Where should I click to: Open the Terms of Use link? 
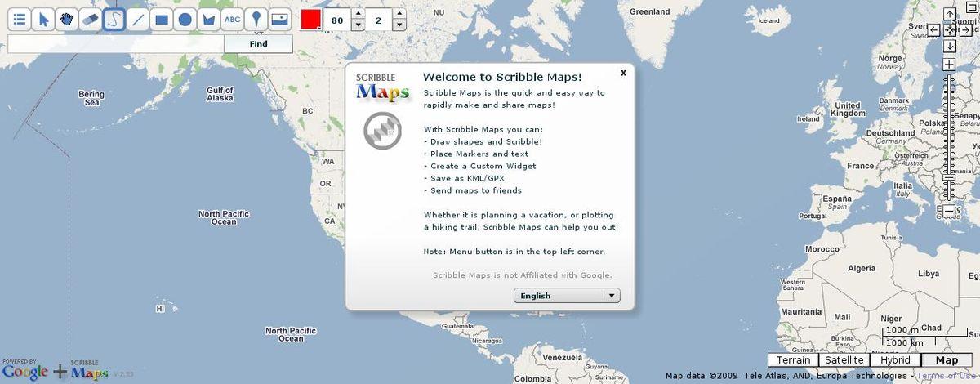[x=947, y=376]
